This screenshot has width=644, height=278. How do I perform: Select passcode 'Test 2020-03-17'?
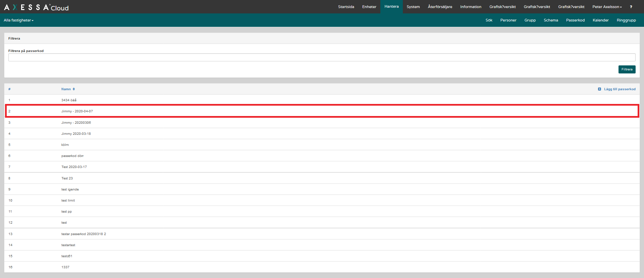point(322,167)
